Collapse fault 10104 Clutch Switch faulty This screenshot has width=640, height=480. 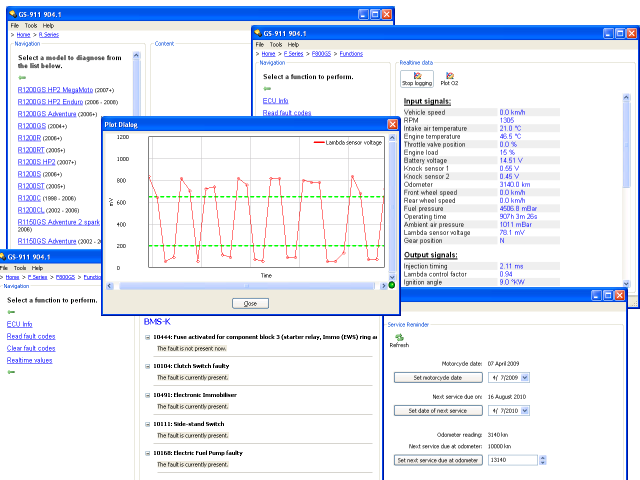point(147,366)
